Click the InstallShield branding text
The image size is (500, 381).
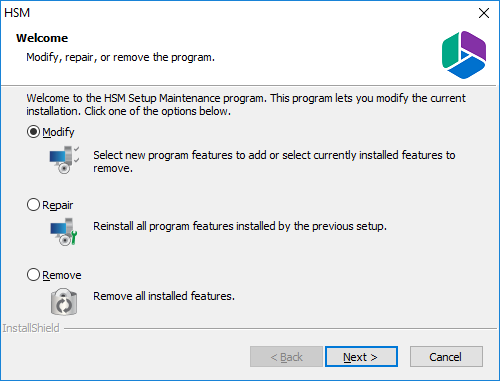coord(31,328)
